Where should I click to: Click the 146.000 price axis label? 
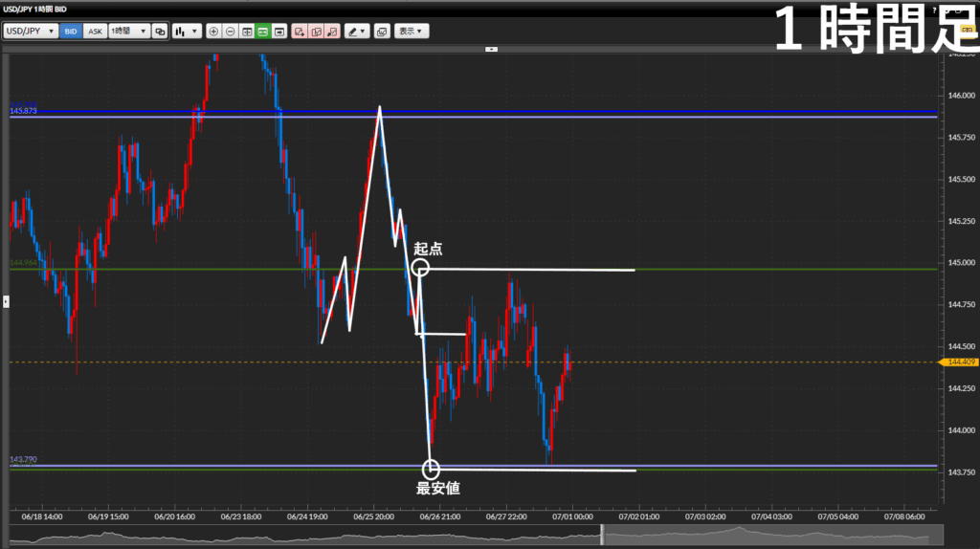click(961, 96)
